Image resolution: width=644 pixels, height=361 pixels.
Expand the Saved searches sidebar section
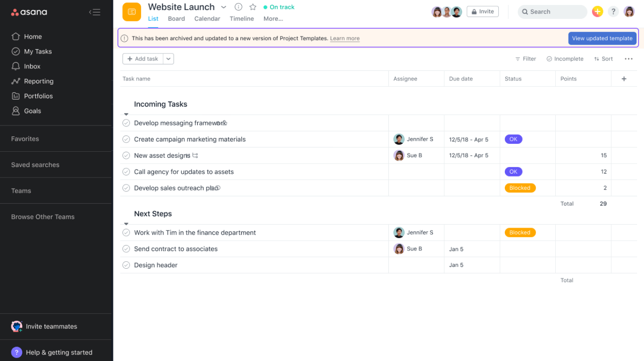click(35, 165)
